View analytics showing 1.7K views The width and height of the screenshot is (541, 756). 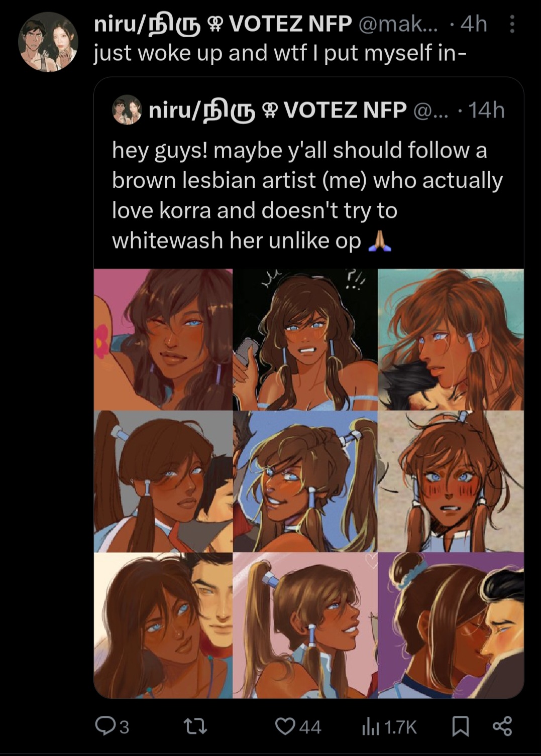[x=389, y=726]
